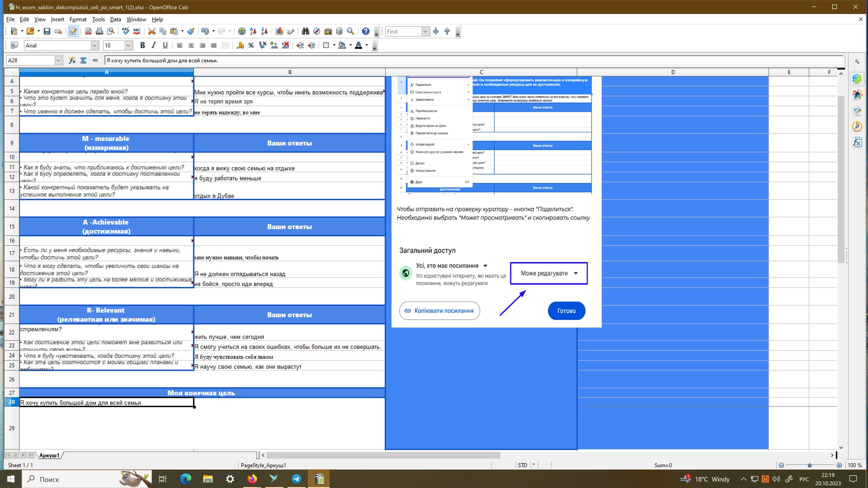Viewport: 868px width, 488px height.
Task: Open the font size dropdown
Action: (x=128, y=45)
